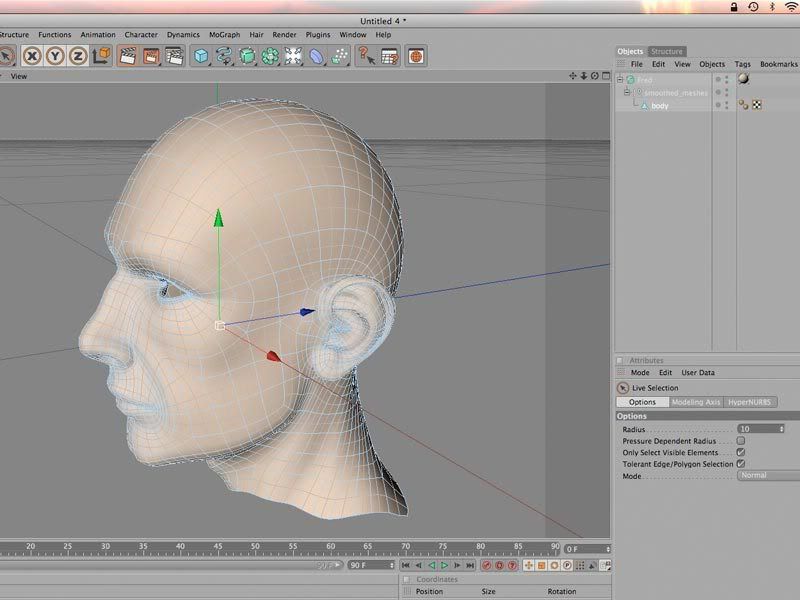This screenshot has width=800, height=600.
Task: Add a Cube primitive object
Action: (201, 56)
